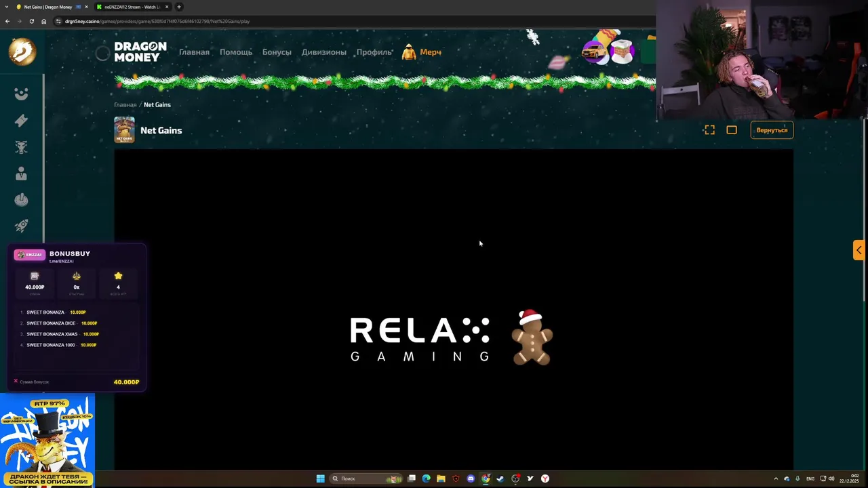
Task: Enter fullscreen mode for the game
Action: (709, 130)
